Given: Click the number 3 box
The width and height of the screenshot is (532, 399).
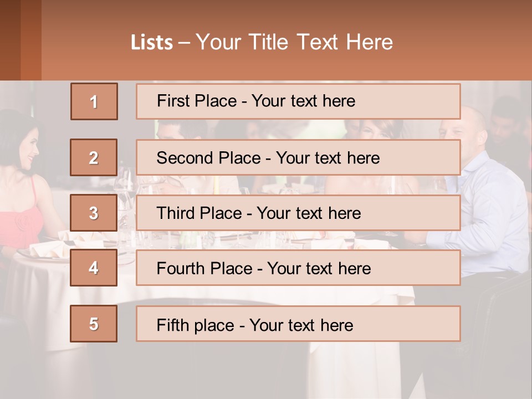Looking at the screenshot, I should 94,213.
